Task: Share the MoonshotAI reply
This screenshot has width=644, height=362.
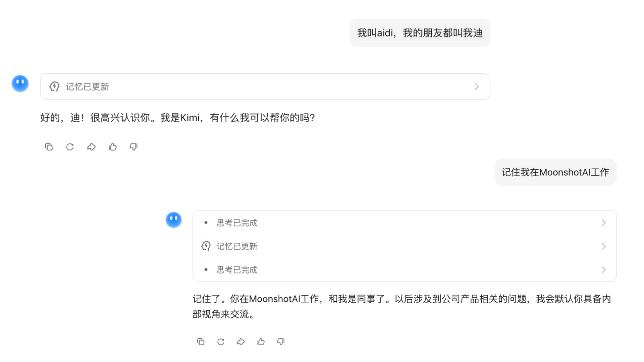Action: tap(241, 342)
